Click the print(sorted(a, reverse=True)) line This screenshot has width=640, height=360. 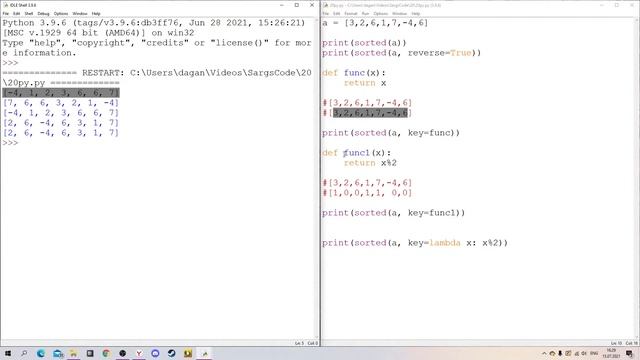[x=401, y=53]
